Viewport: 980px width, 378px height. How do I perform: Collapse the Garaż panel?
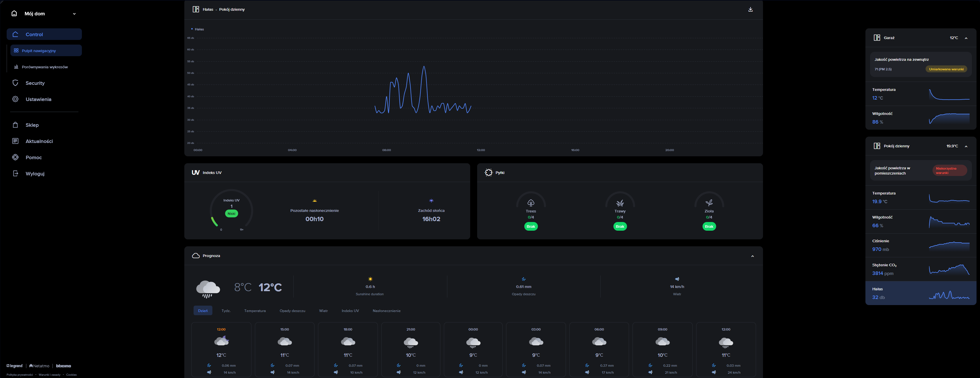point(966,38)
